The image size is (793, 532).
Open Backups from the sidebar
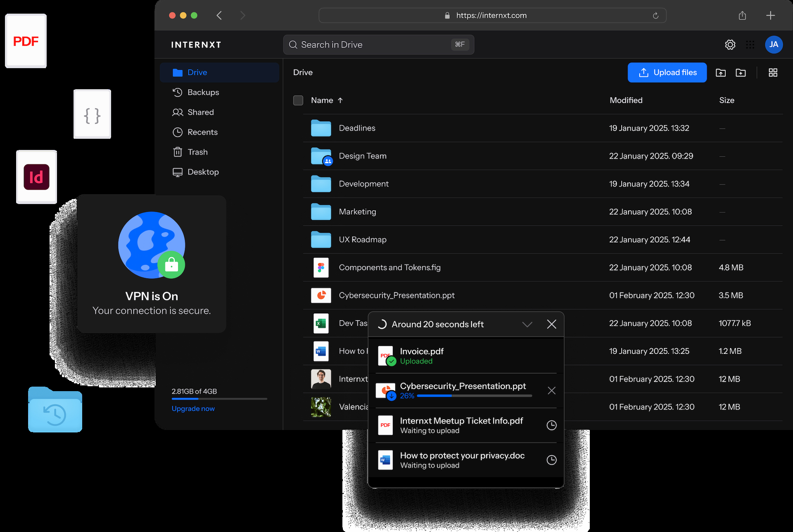point(203,92)
